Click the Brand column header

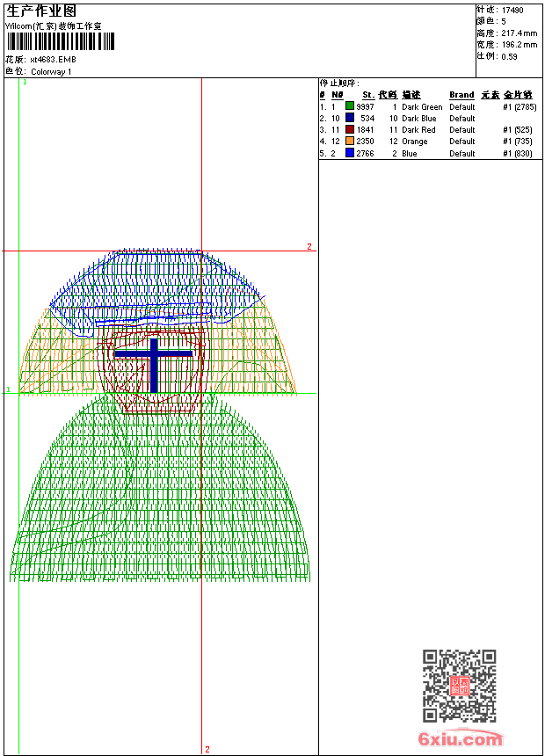pyautogui.click(x=461, y=95)
